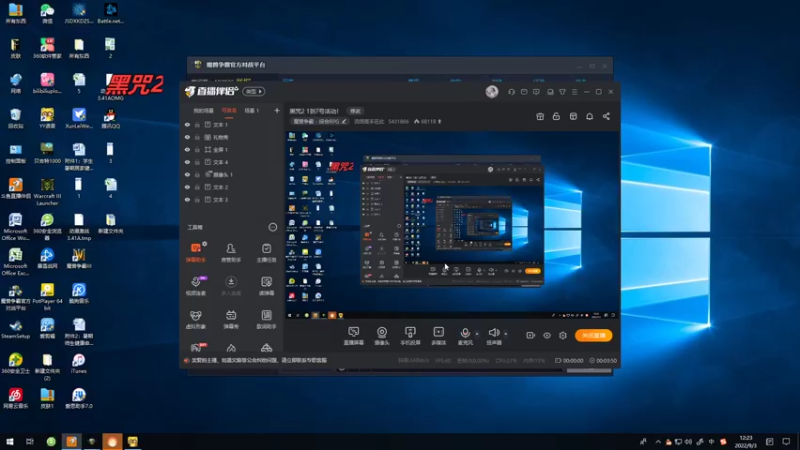Click the user avatar in title bar
The width and height of the screenshot is (800, 450).
(x=492, y=91)
